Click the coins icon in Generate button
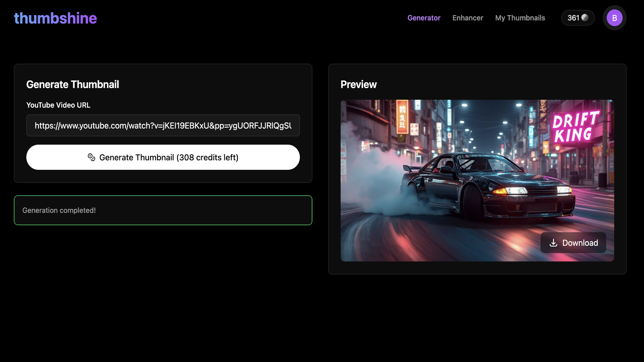The height and width of the screenshot is (362, 644). 91,157
